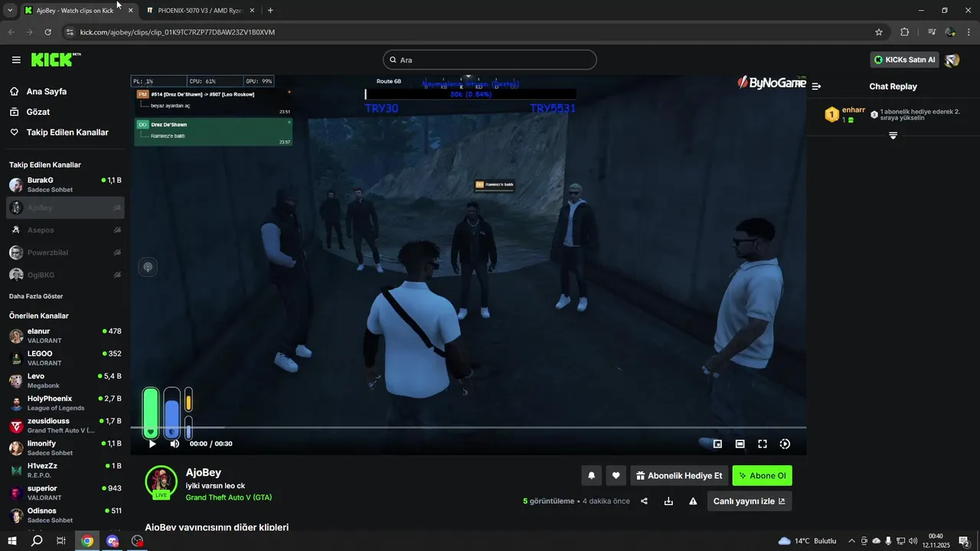Click the address bar URL

click(x=178, y=32)
